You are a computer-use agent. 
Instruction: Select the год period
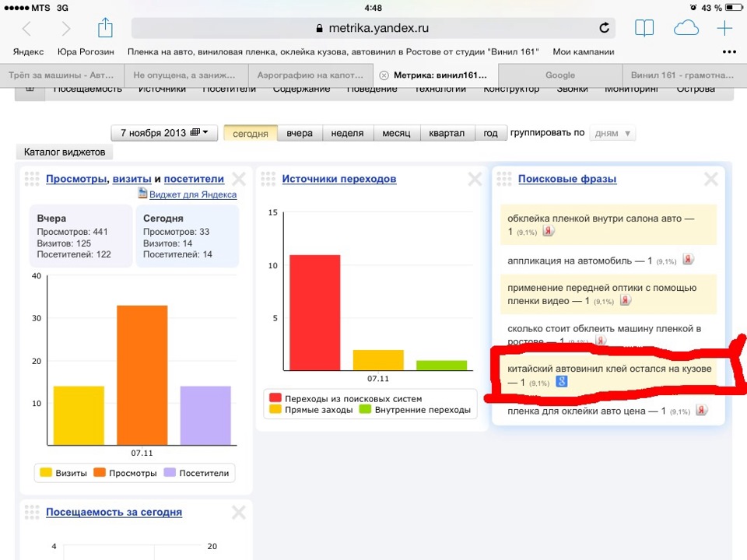(x=490, y=133)
